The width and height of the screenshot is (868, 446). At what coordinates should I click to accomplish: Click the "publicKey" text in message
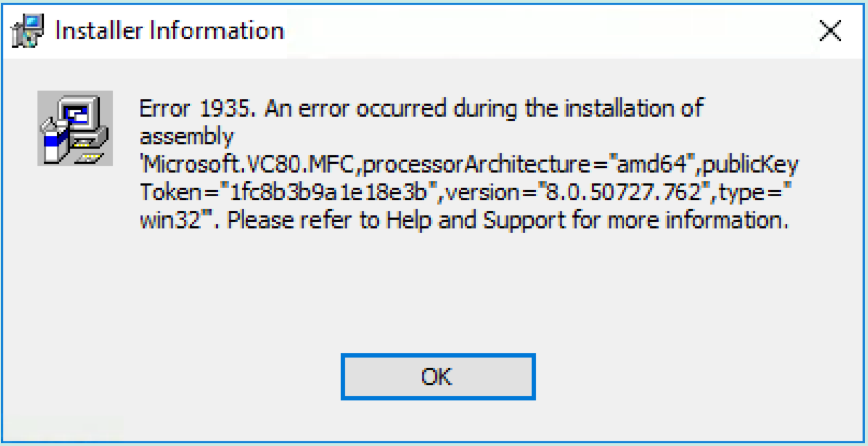tap(750, 164)
